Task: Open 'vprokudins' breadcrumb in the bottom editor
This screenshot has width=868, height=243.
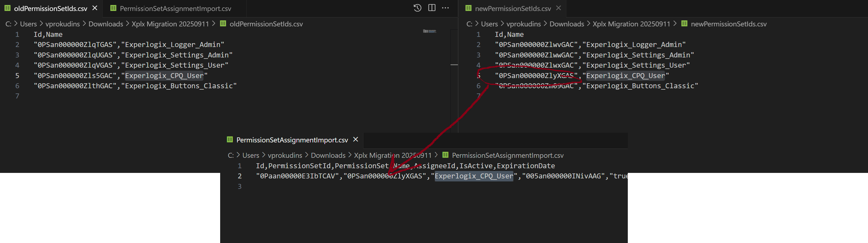Action: (285, 155)
